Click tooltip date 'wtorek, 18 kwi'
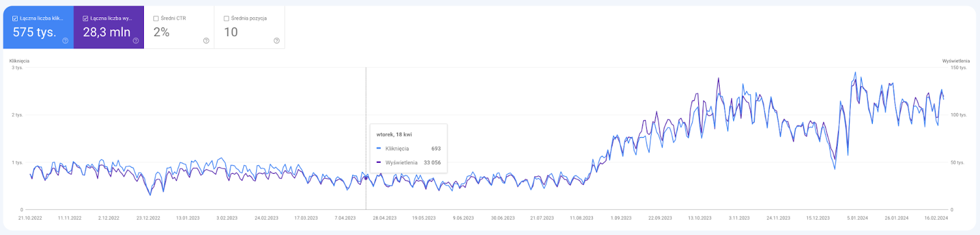This screenshot has width=980, height=235. tap(394, 135)
